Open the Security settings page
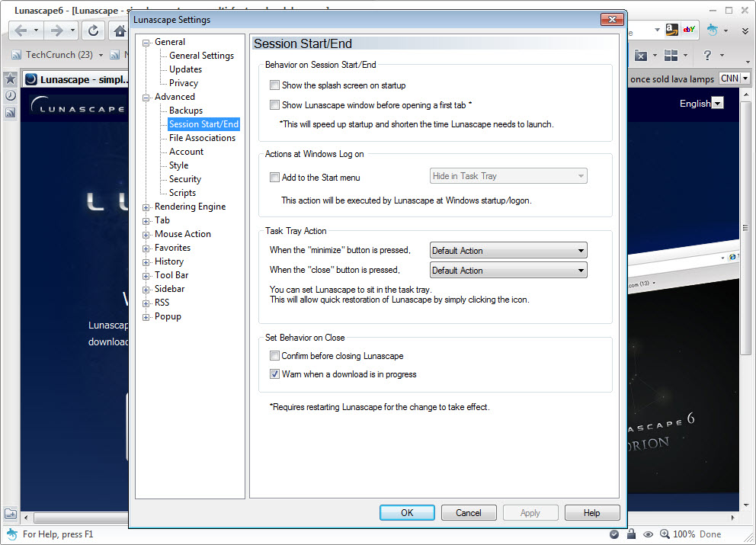This screenshot has height=545, width=756. (185, 179)
